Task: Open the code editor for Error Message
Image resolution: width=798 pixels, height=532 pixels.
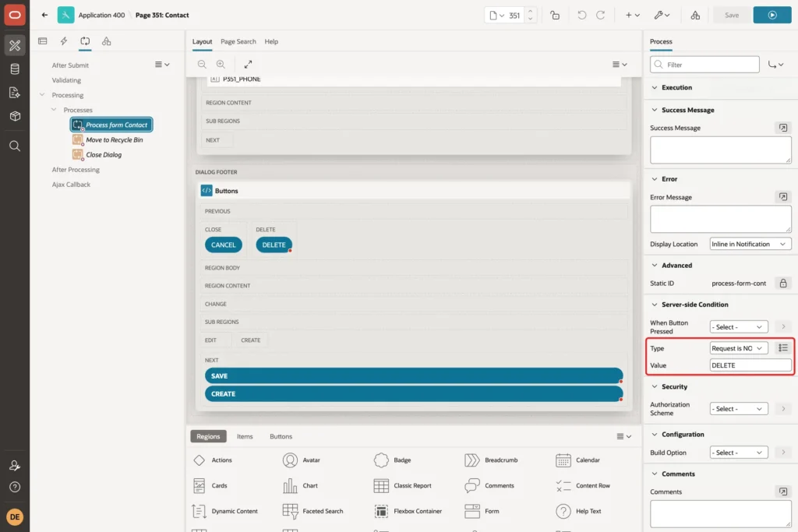Action: [x=782, y=197]
